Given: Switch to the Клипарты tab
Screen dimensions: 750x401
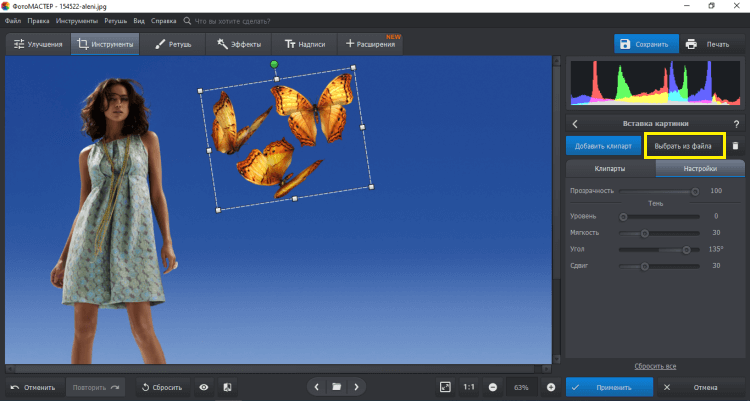Looking at the screenshot, I should pyautogui.click(x=610, y=168).
